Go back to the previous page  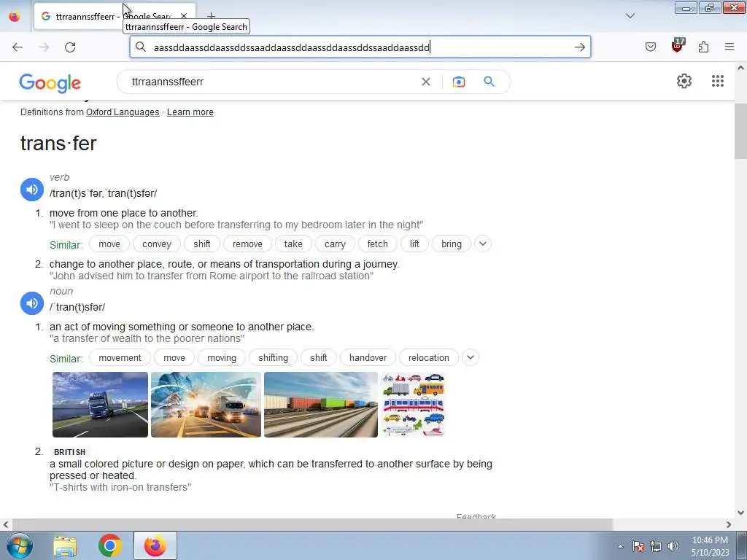click(18, 47)
